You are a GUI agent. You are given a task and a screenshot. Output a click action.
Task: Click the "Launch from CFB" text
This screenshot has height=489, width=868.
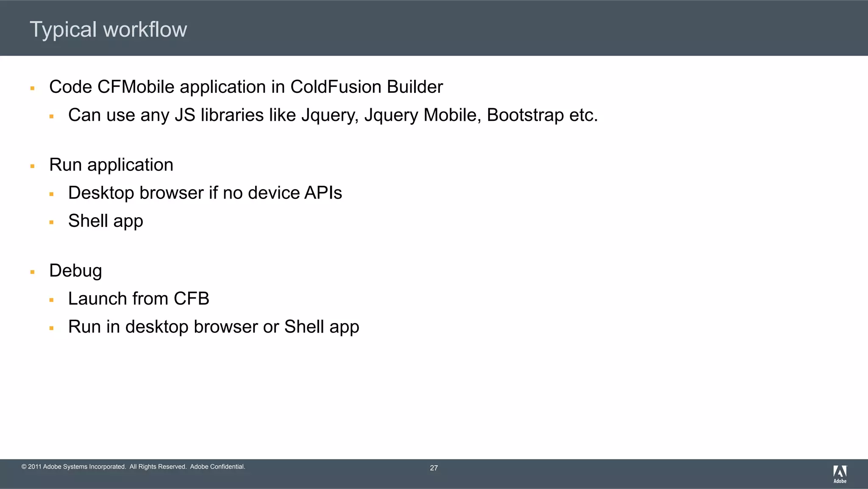pos(139,299)
